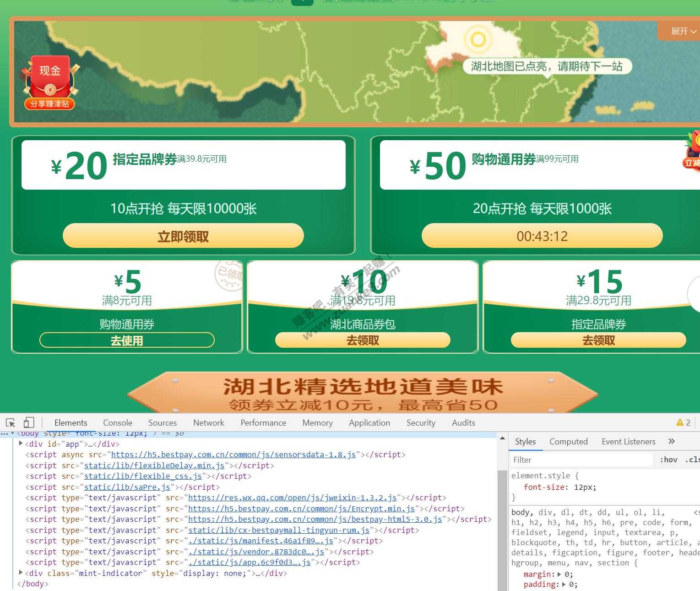
Task: Click the glowing Hubei map location marker
Action: click(478, 39)
